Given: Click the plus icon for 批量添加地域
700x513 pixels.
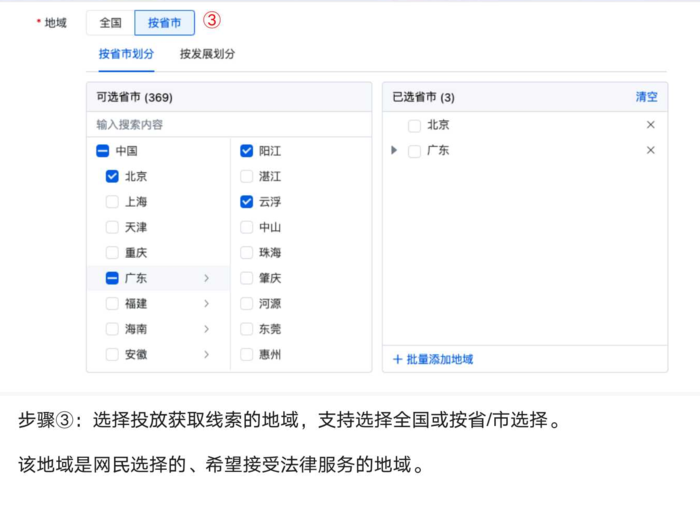Looking at the screenshot, I should (x=397, y=359).
